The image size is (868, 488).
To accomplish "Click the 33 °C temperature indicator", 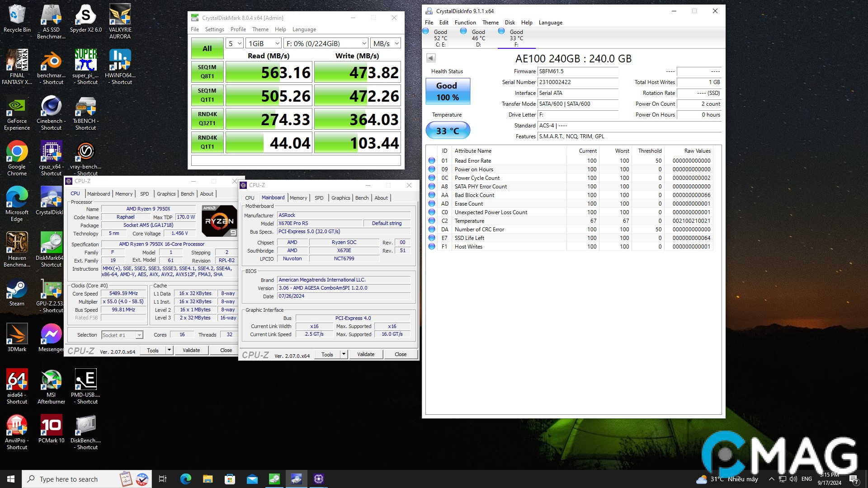I will point(448,131).
